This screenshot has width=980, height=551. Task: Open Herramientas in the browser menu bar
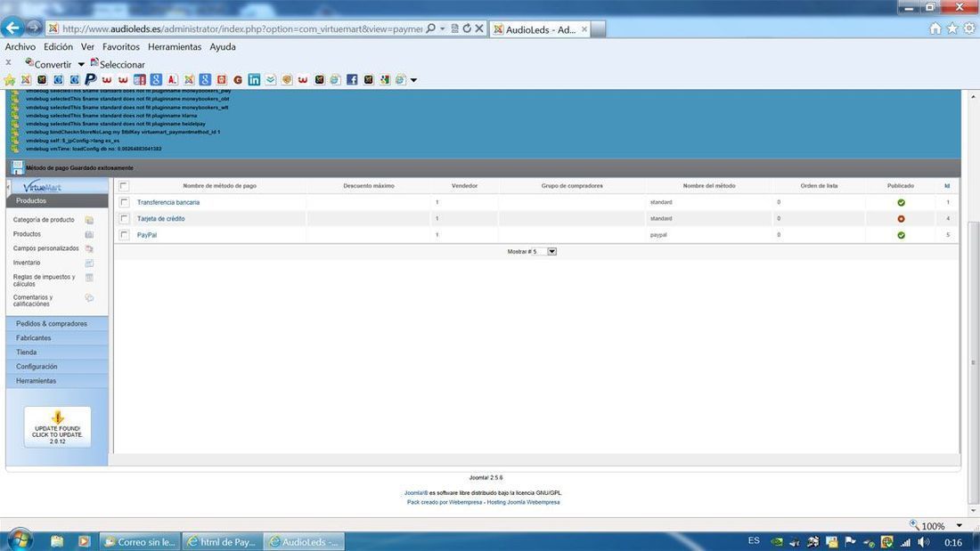[x=175, y=47]
